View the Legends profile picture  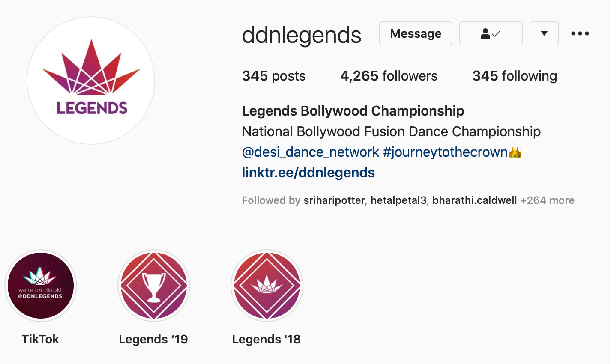pyautogui.click(x=91, y=81)
